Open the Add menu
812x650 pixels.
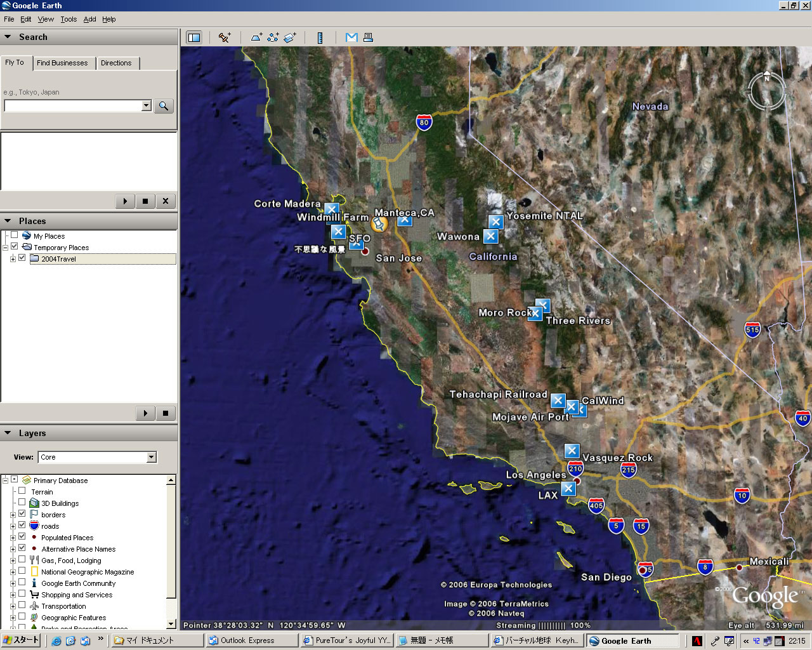(90, 19)
